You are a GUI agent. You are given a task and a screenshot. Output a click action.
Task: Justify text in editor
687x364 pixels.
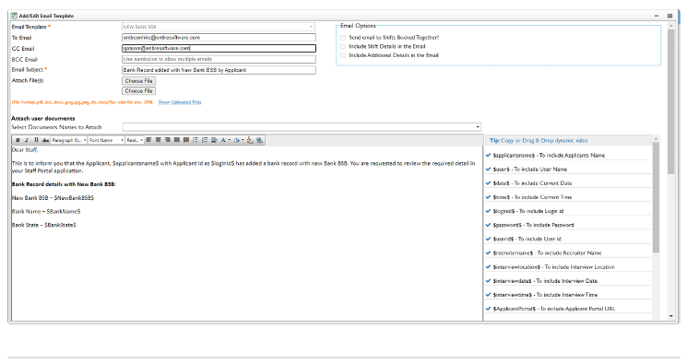[177, 140]
